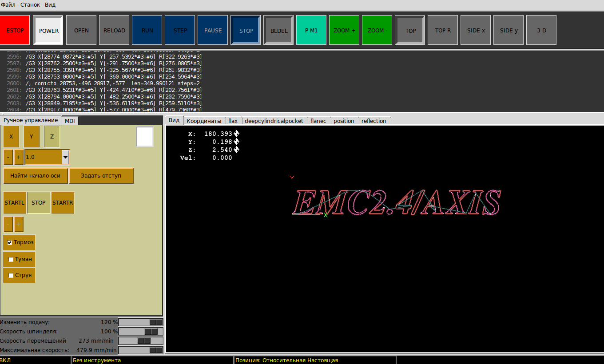Open the Вид menu in the menu bar

50,5
